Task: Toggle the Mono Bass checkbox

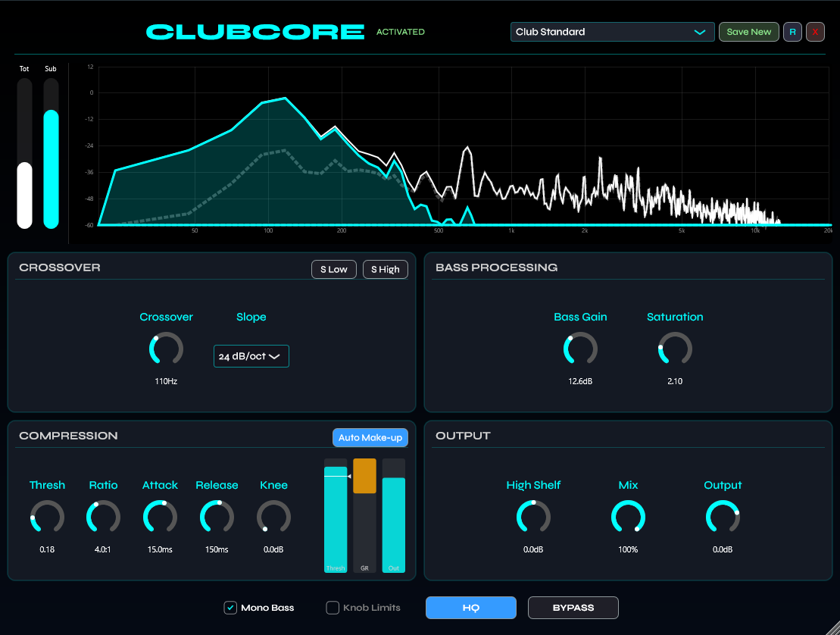Action: pyautogui.click(x=230, y=608)
